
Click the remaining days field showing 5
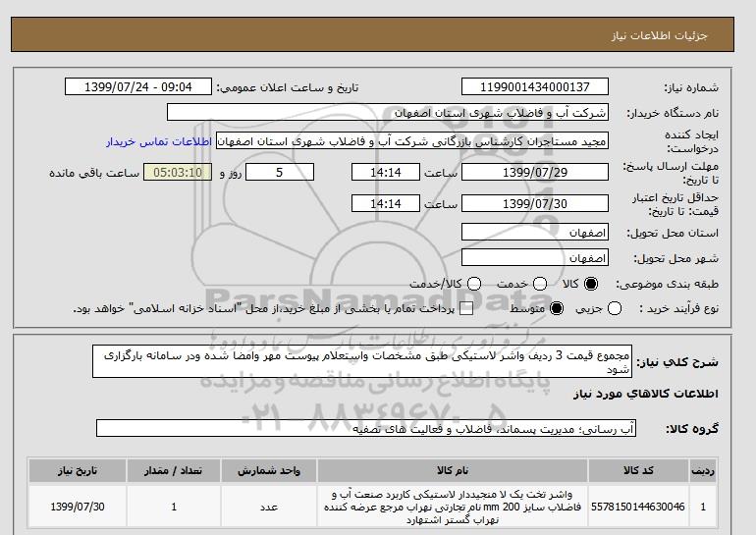(x=280, y=172)
